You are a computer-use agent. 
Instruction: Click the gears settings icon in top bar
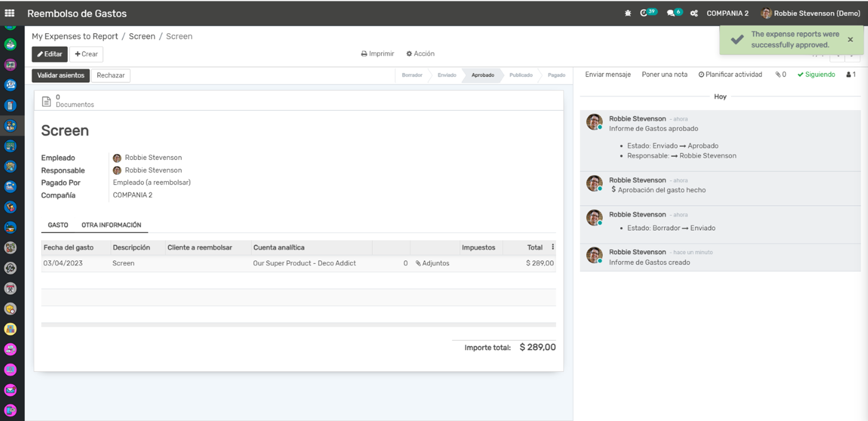(x=694, y=13)
